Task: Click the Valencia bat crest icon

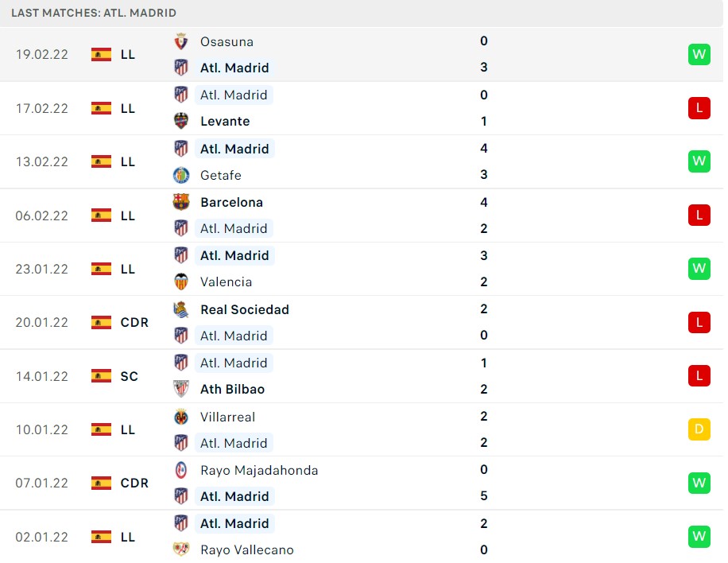Action: click(x=180, y=282)
